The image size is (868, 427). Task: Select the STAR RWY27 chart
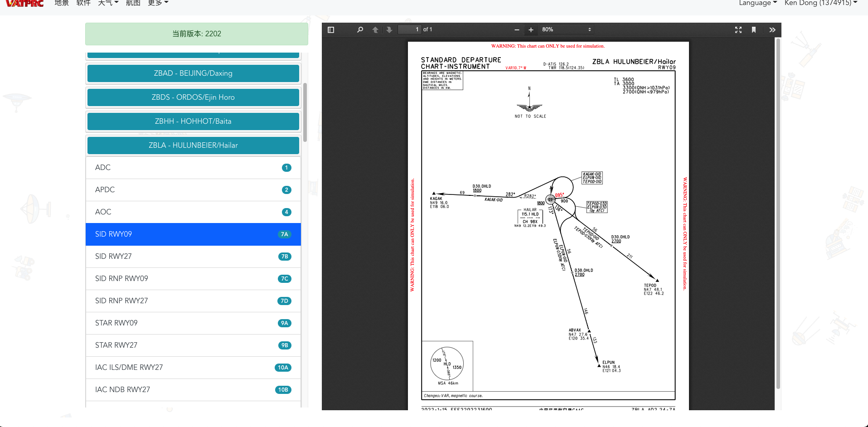point(193,345)
